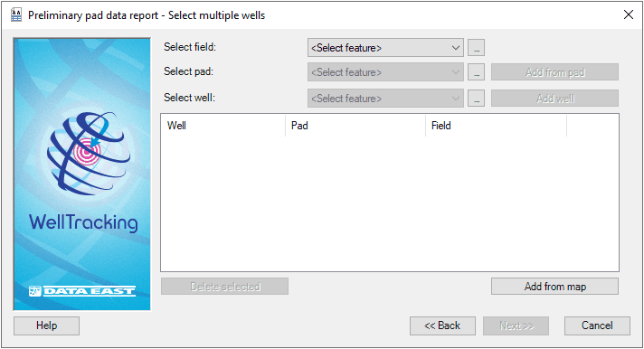Image resolution: width=644 pixels, height=349 pixels.
Task: Cancel the wizard dialog
Action: (x=597, y=325)
